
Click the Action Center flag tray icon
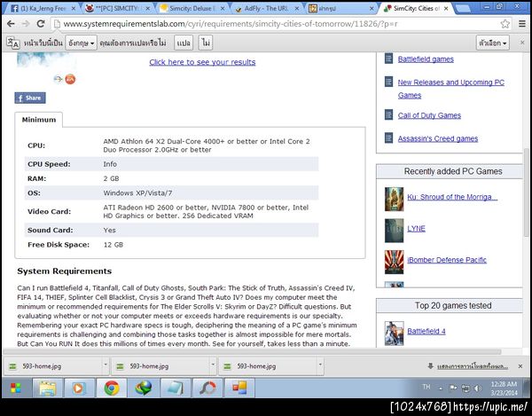point(452,389)
